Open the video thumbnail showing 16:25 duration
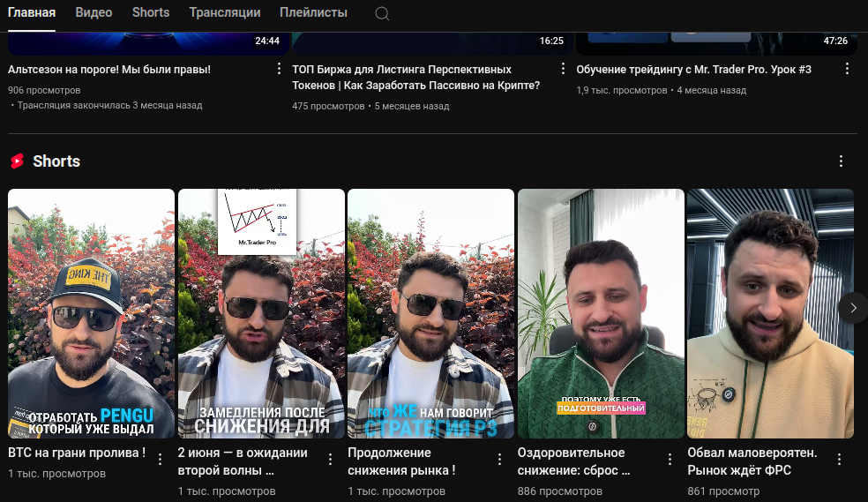The height and width of the screenshot is (502, 868). (x=432, y=43)
